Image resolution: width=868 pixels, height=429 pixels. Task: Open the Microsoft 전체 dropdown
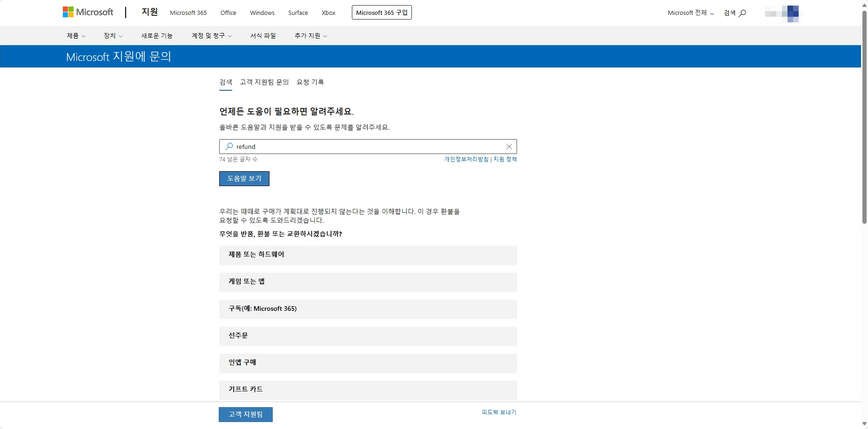coord(691,13)
